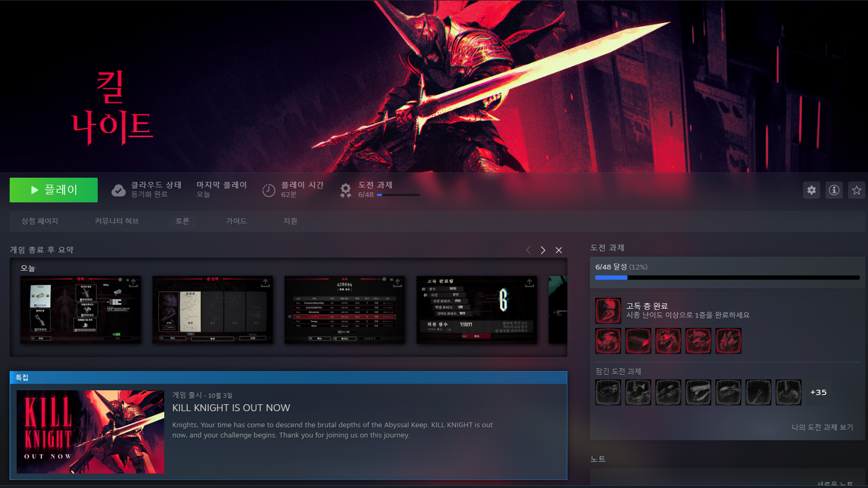Open the fourth screenshot with layer complete results

(477, 310)
